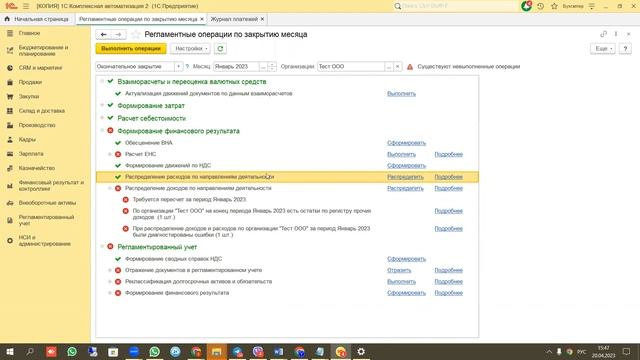The width and height of the screenshot is (640, 360).
Task: Click Подробнее for Реклассификация долгосрочных активов
Action: pos(448,282)
